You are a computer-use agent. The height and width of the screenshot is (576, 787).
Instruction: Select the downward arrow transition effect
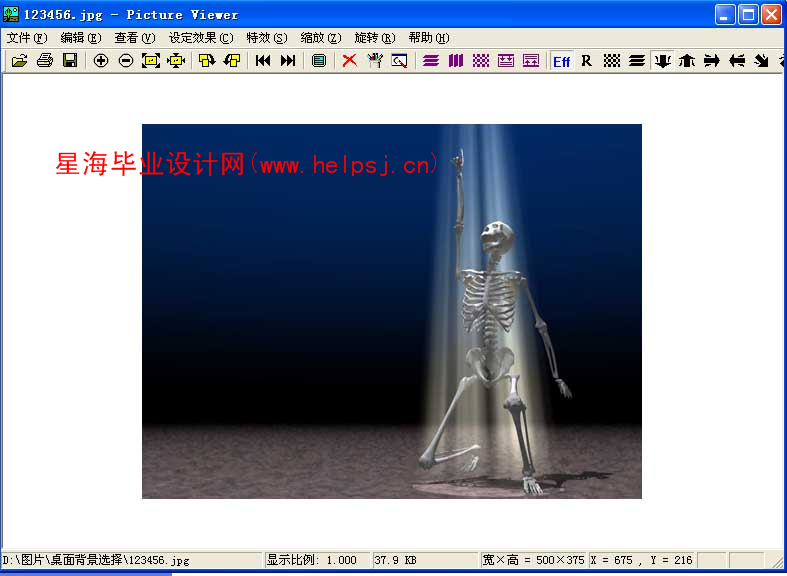(x=663, y=61)
